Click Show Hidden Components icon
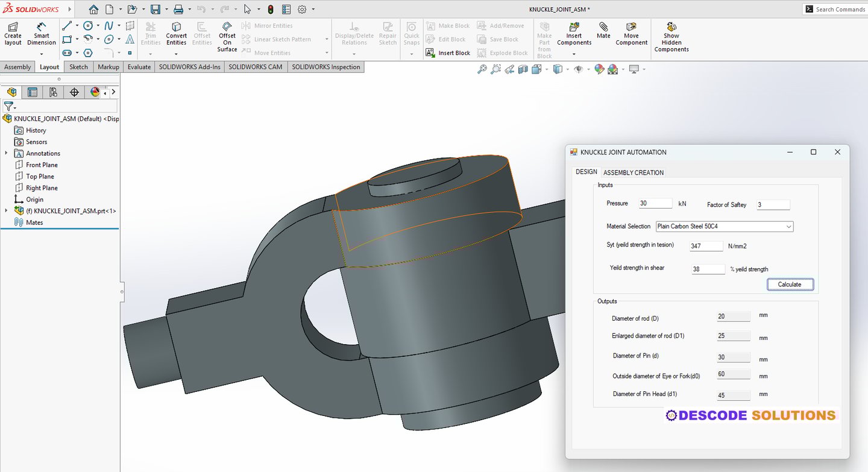The image size is (868, 472). click(671, 34)
